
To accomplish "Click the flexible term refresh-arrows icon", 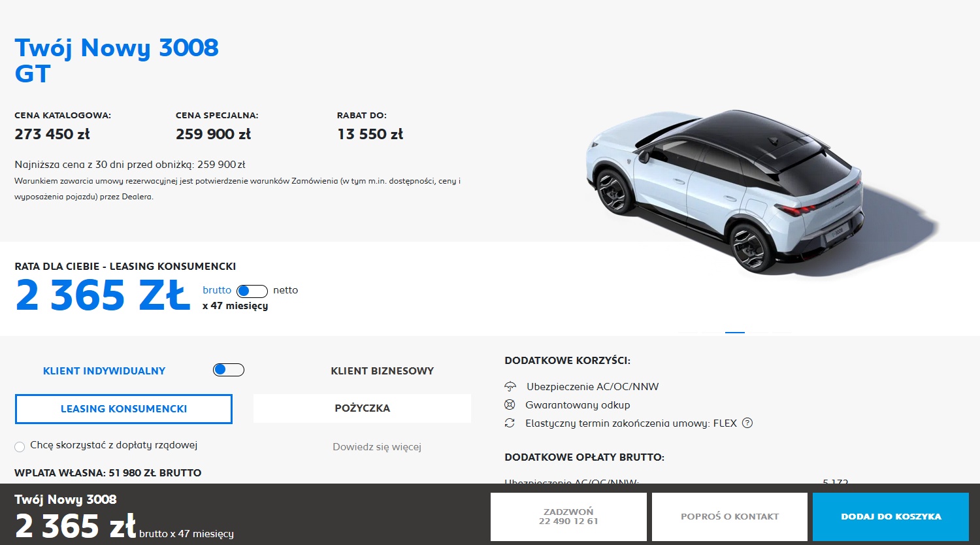I will [510, 423].
